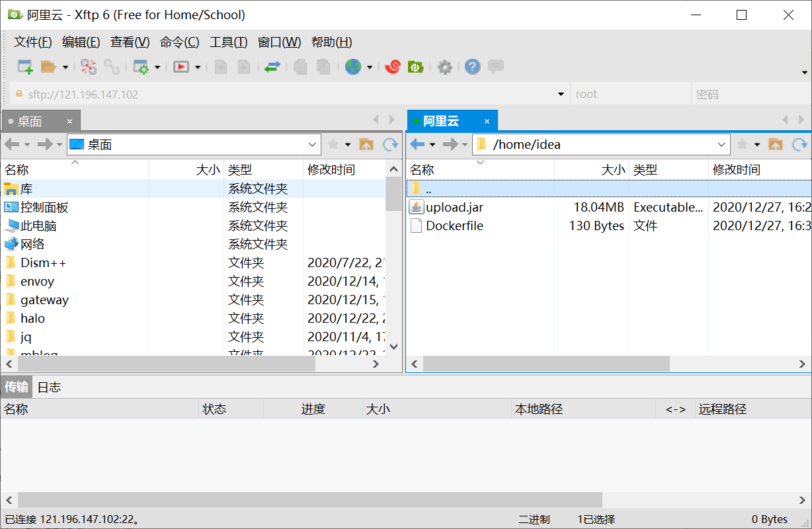Open the dropdown arrow beside the globe icon
Viewport: 812px width, 529px height.
(369, 67)
